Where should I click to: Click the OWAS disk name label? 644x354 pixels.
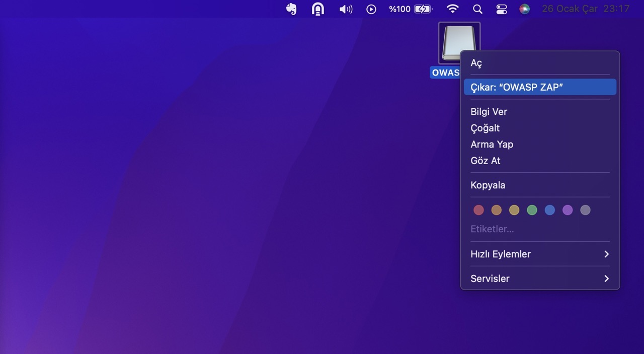click(x=446, y=73)
